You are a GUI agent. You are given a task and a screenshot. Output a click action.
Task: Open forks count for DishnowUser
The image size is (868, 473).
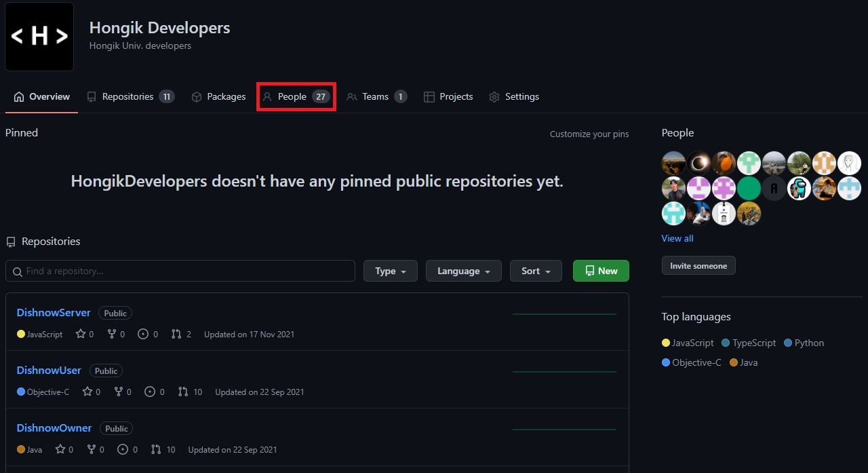pos(123,392)
